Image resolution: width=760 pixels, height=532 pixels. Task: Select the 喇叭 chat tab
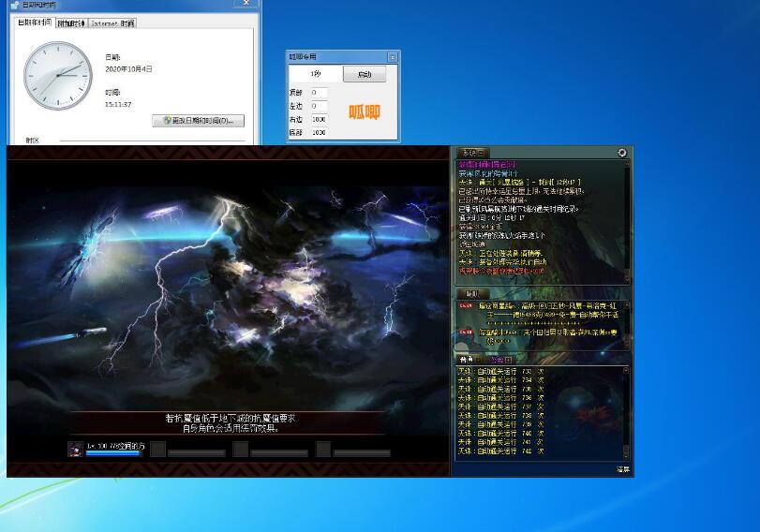coord(472,294)
